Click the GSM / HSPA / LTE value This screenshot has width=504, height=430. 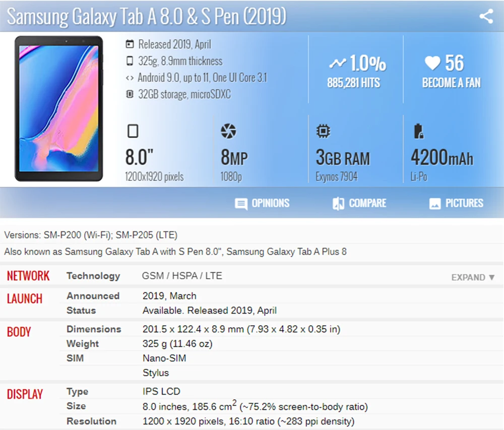coord(182,276)
